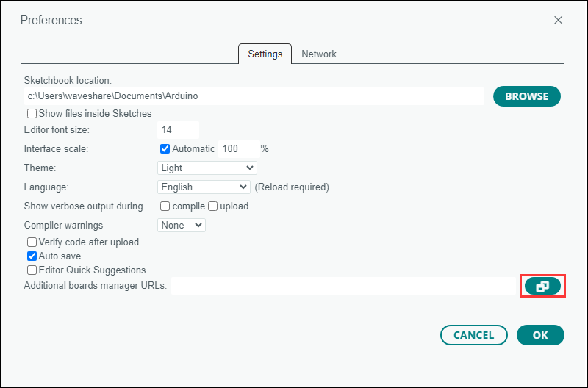
Task: Switch to the Network tab
Action: tap(319, 54)
